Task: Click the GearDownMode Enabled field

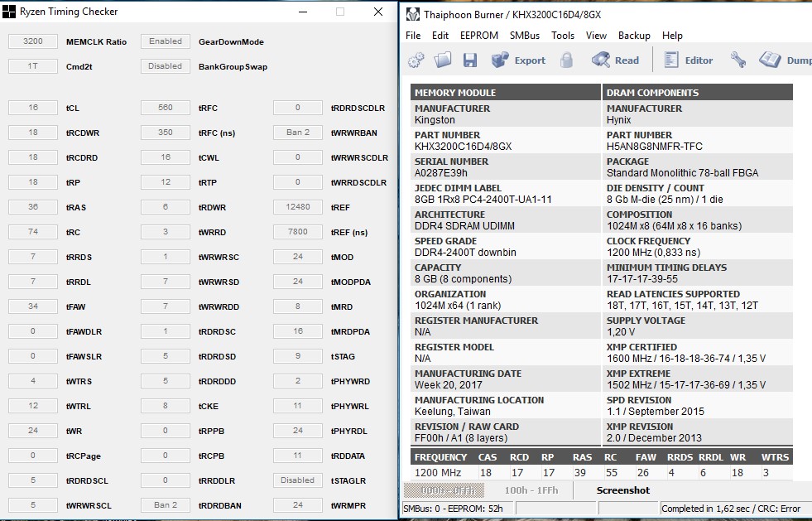Action: [166, 41]
